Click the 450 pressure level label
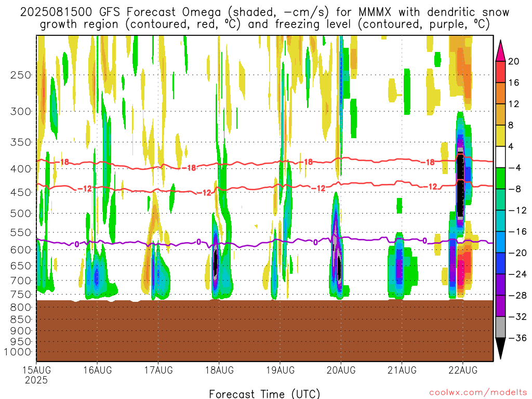Screen dimensions: 532x399 [x=21, y=192]
